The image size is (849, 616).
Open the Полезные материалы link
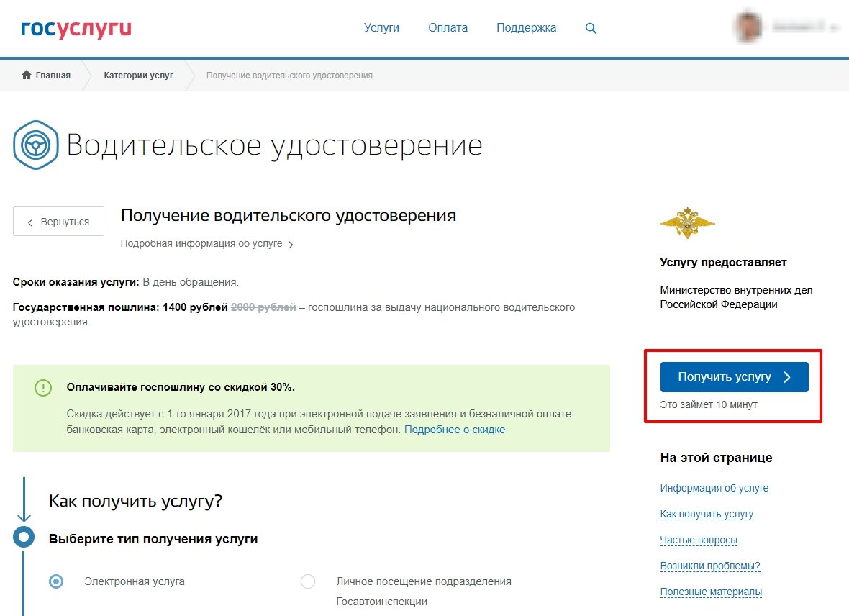(x=711, y=591)
